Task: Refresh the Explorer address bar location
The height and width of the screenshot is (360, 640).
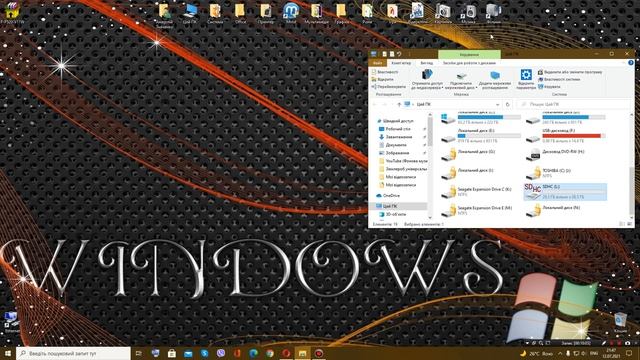Action: point(507,104)
